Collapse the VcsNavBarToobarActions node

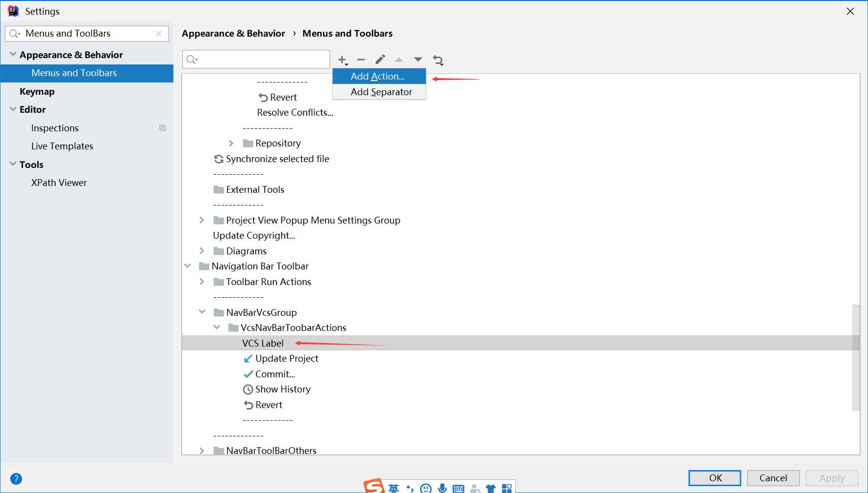coord(216,328)
